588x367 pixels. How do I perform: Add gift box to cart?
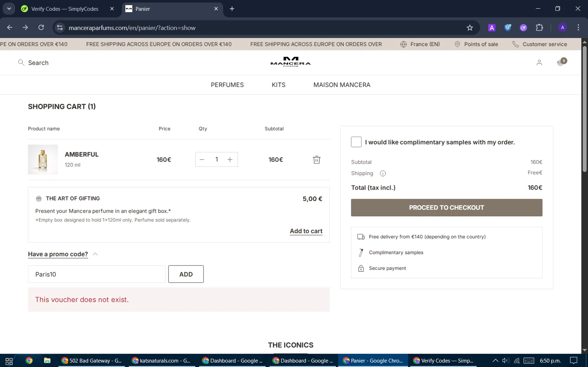tap(306, 231)
